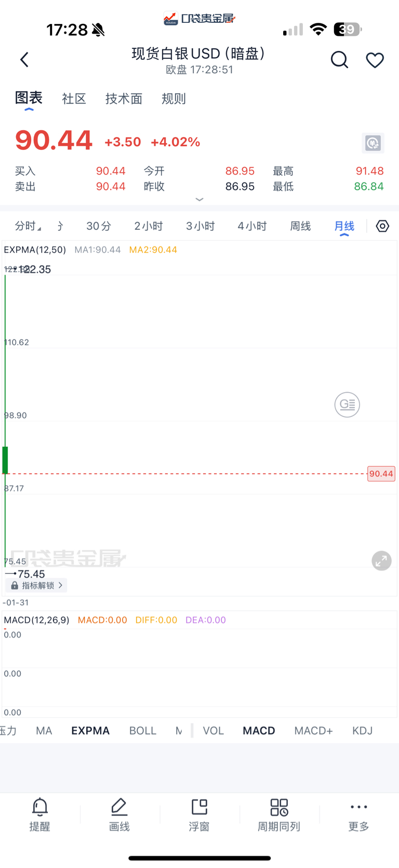Screen dimensions: 399x868
Task: Select the 周线 weekly timeframe
Action: [300, 226]
